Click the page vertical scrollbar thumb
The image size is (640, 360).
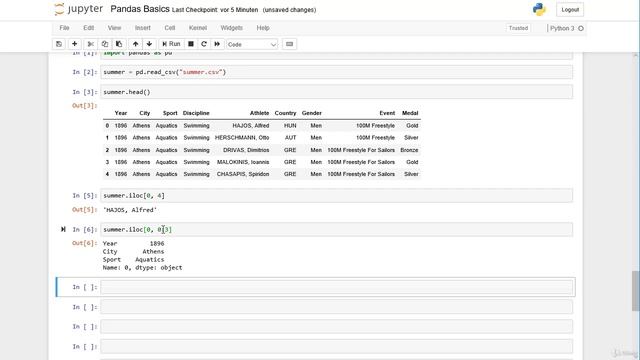pyautogui.click(x=636, y=291)
